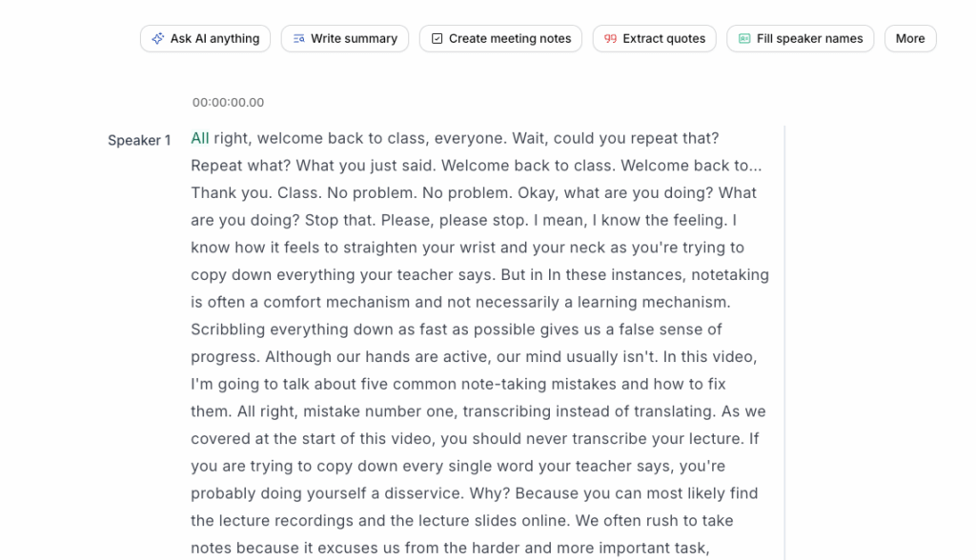Click the green Fill speaker names icon
This screenshot has width=976, height=560.
[x=745, y=39]
